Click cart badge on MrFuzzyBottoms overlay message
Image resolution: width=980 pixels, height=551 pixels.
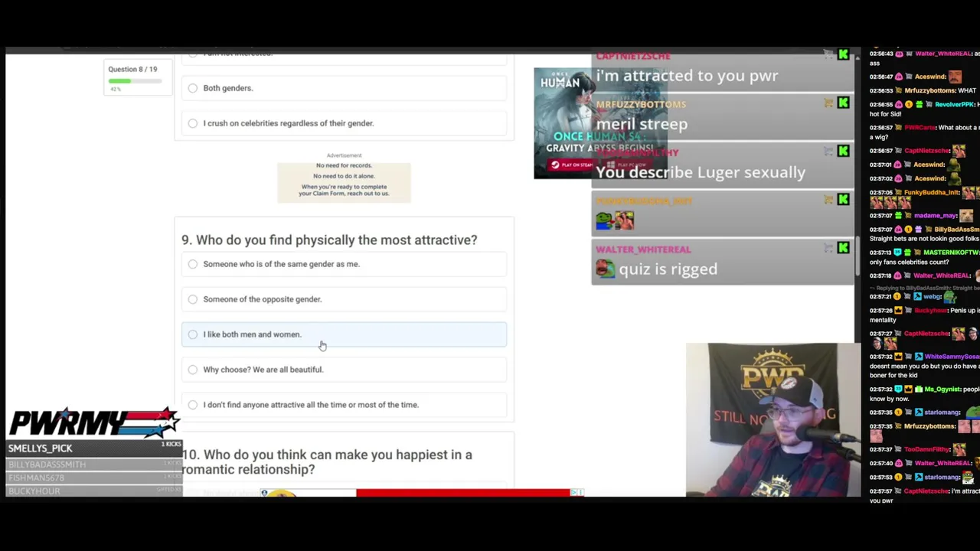point(828,103)
